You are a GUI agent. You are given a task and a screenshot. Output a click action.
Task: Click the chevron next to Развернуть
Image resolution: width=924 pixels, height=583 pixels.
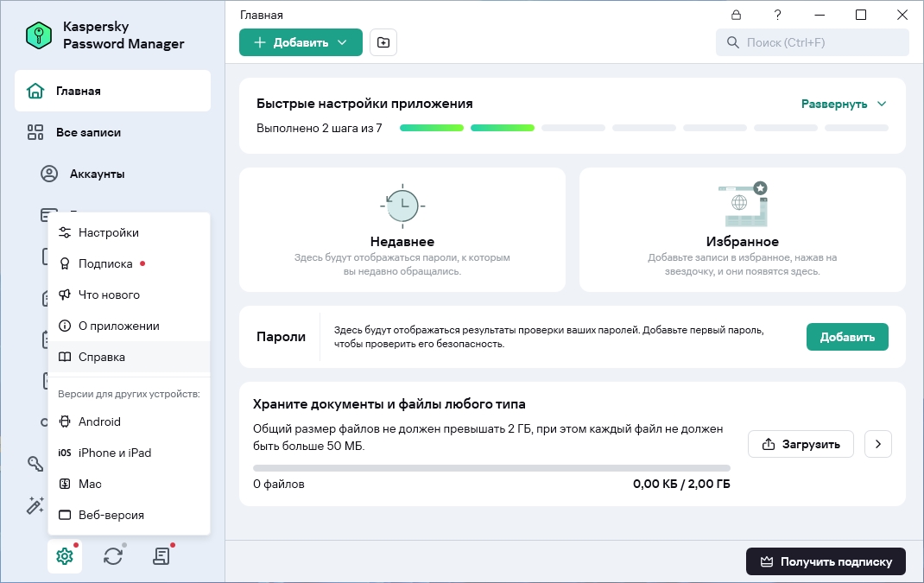point(882,104)
